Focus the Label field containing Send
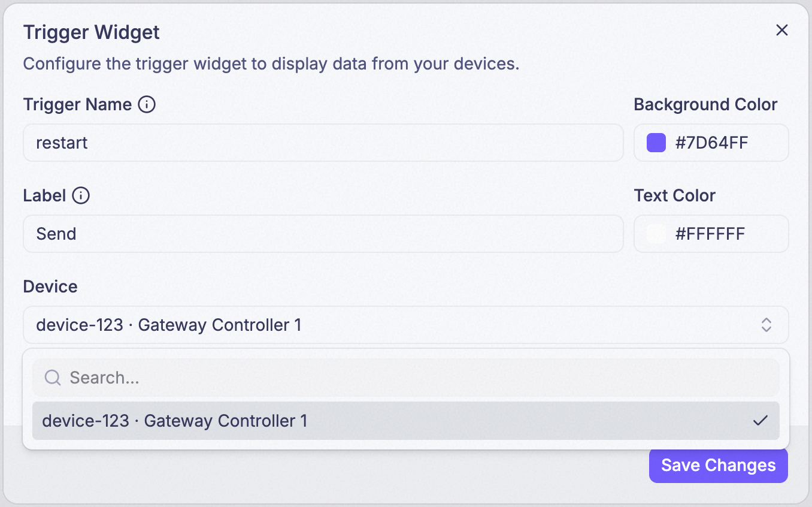Image resolution: width=812 pixels, height=507 pixels. click(323, 234)
